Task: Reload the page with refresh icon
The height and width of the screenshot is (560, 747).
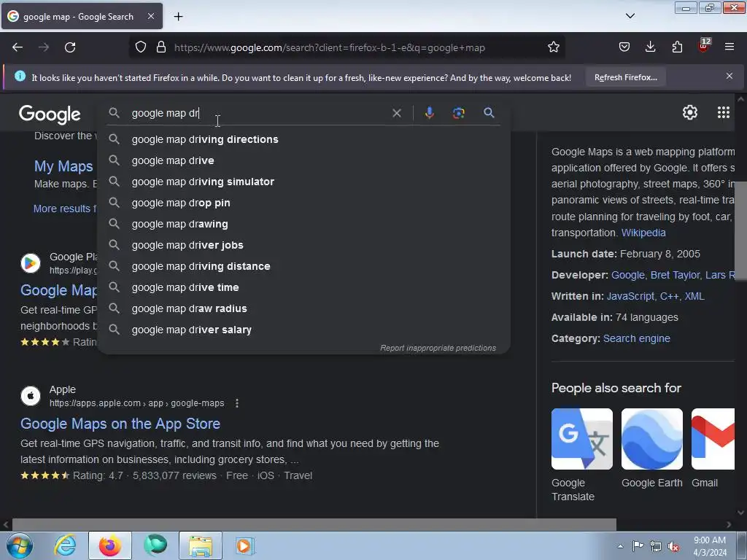Action: pyautogui.click(x=70, y=47)
